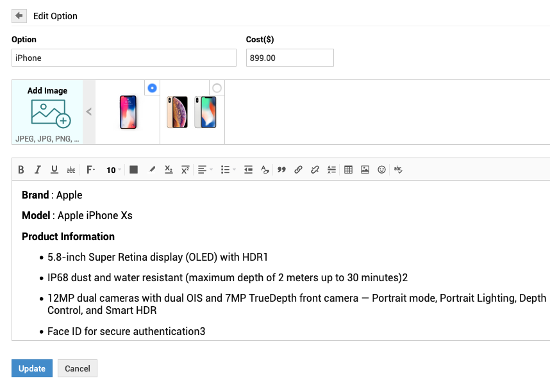550x392 pixels.
Task: Click the Option field containing iPhone
Action: tap(124, 58)
